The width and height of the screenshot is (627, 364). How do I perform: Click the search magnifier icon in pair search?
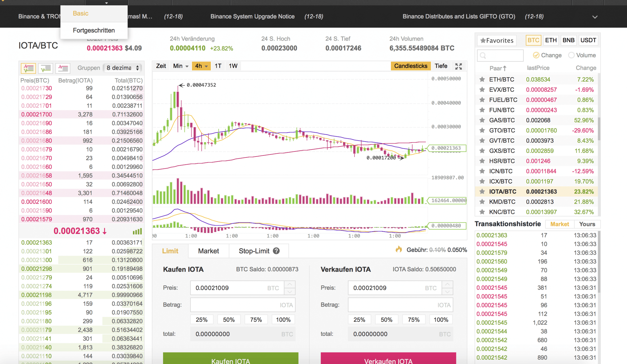(x=483, y=55)
